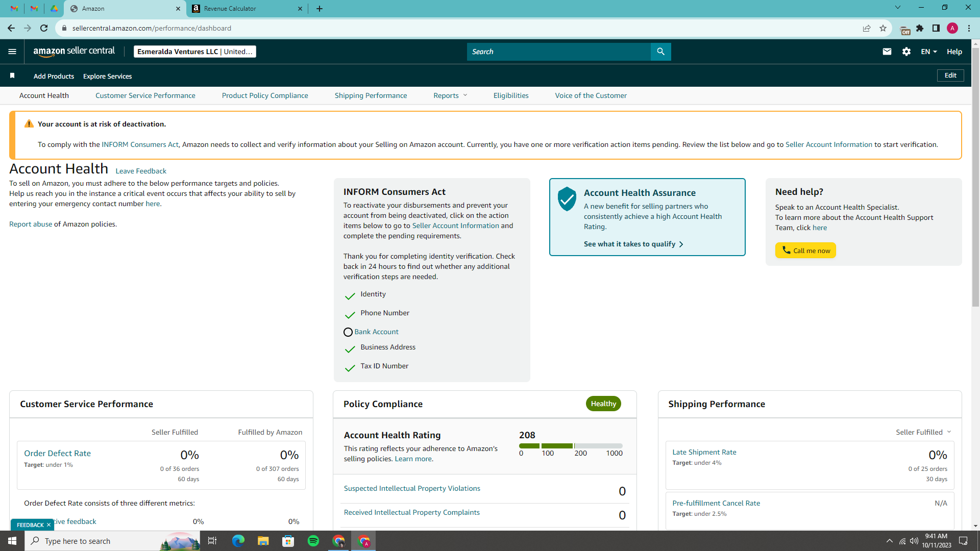Click the Call me now button
Screen dimensions: 980x551
point(805,250)
